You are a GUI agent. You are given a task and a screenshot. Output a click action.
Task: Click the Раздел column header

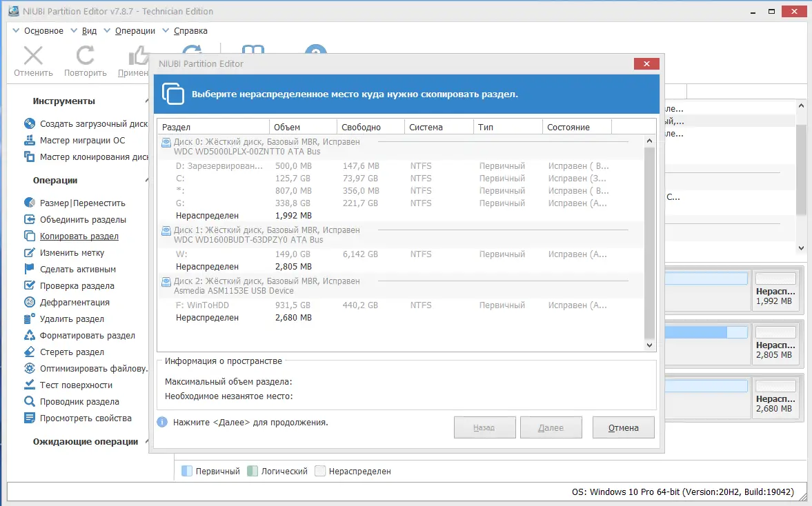(213, 127)
